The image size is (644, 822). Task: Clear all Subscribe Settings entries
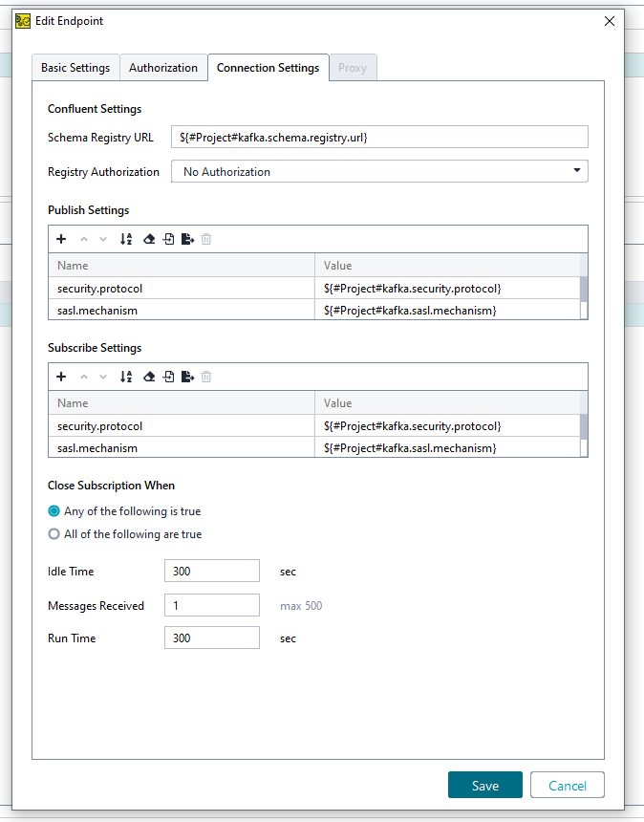[149, 377]
